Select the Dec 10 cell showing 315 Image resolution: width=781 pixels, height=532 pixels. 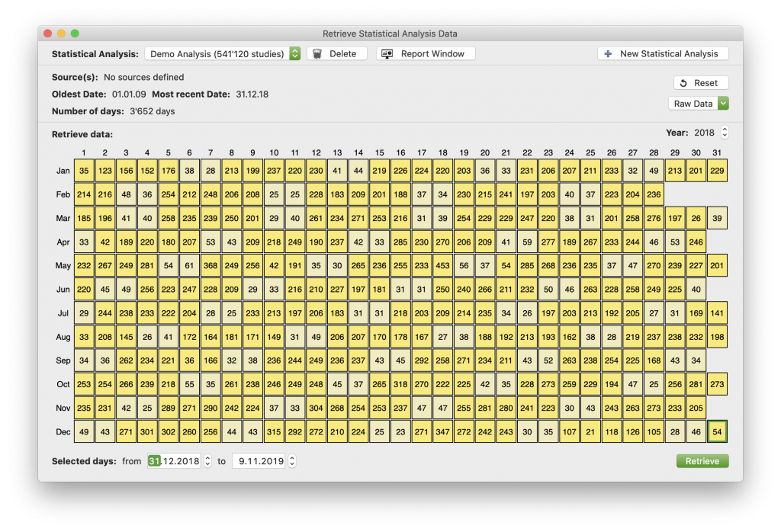274,431
